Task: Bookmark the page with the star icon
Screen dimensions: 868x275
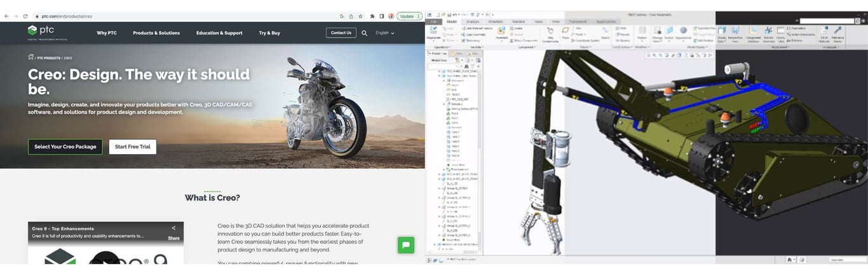Action: pyautogui.click(x=361, y=16)
